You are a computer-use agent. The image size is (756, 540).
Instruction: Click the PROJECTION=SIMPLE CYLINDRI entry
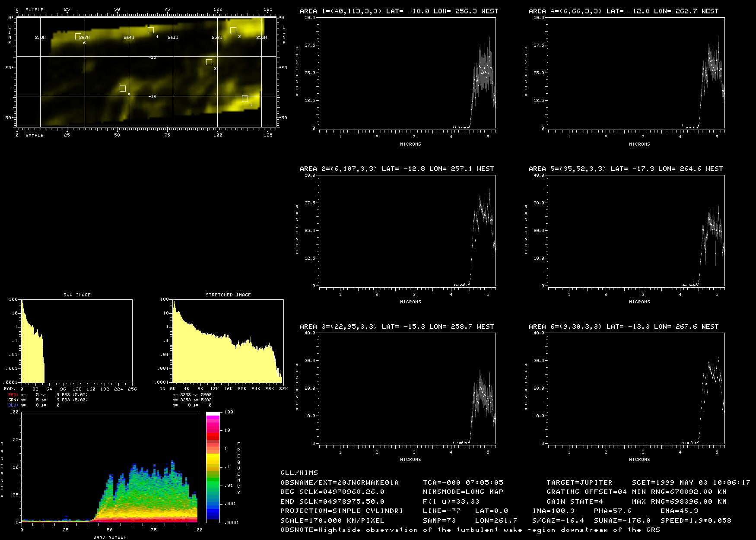[342, 511]
